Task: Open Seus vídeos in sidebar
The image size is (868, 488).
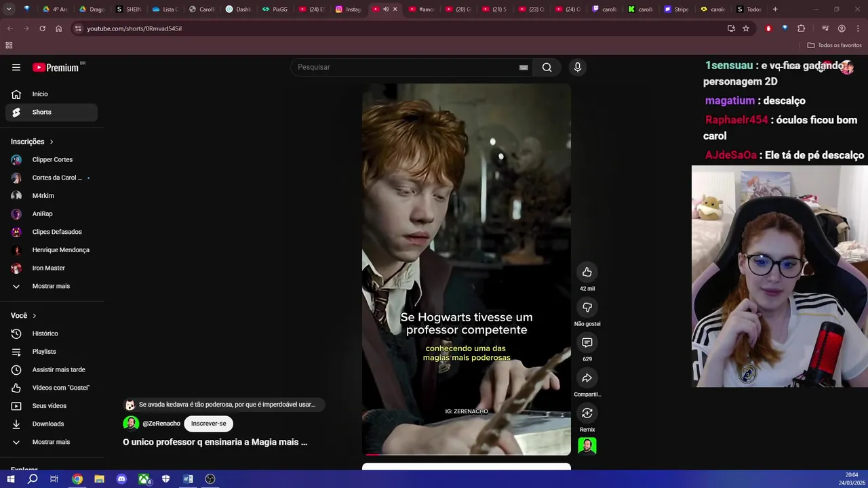Action: click(x=52, y=405)
